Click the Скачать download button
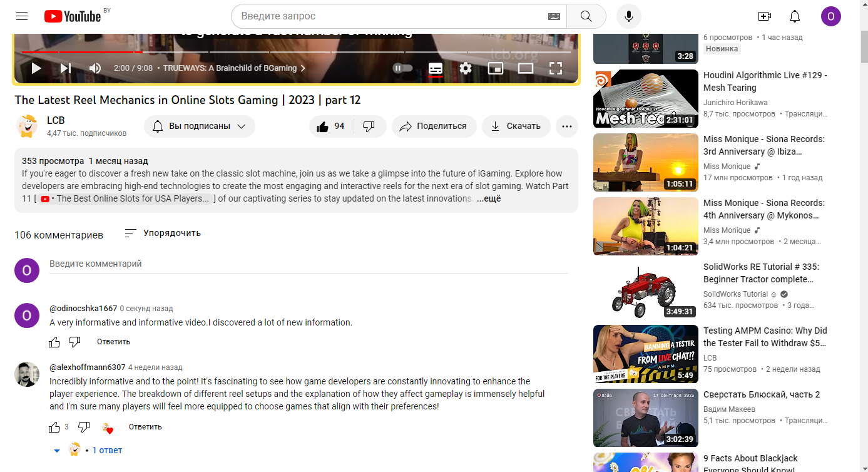The width and height of the screenshot is (868, 472). point(516,126)
